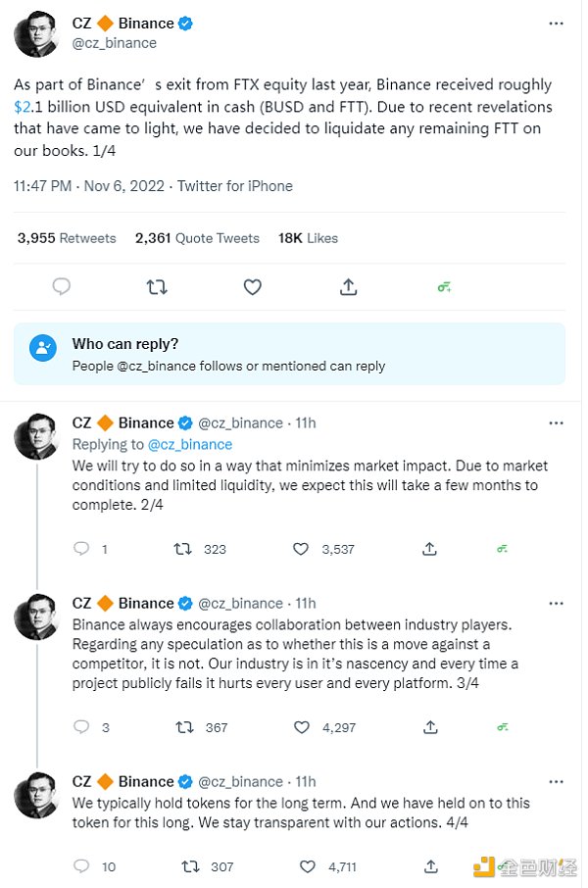The image size is (588, 888).
Task: View the 18K Likes list
Action: pos(308,238)
